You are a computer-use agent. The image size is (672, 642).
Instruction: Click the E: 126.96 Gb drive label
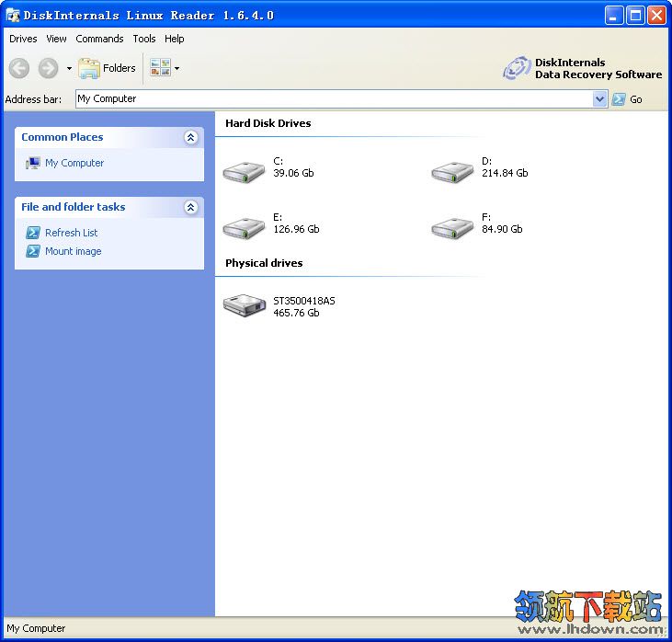click(296, 224)
